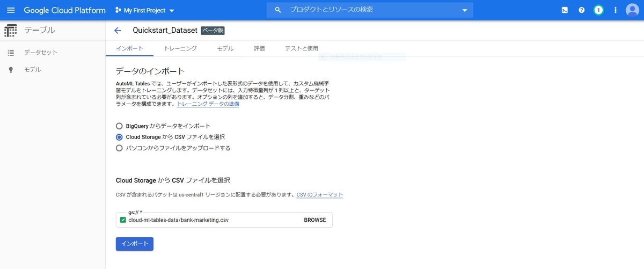Switch to the モデル tab in the tab bar

pyautogui.click(x=225, y=48)
